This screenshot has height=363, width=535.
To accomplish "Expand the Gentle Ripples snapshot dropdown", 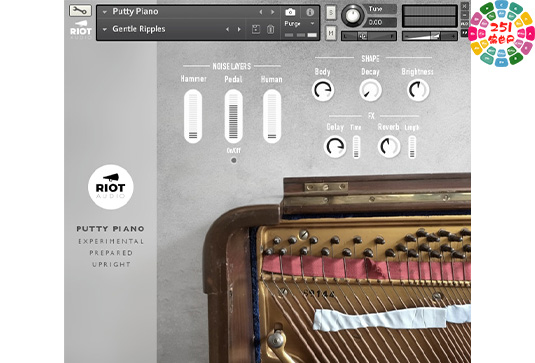I will (105, 29).
